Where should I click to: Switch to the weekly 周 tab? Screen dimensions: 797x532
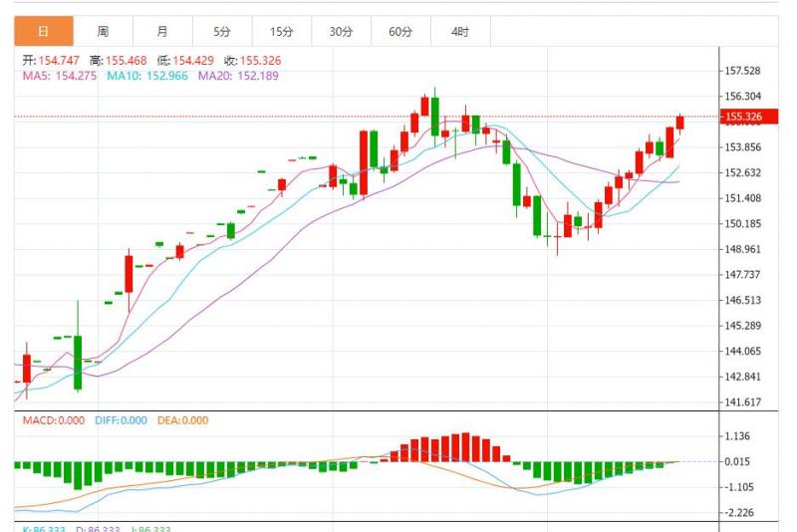click(x=103, y=32)
